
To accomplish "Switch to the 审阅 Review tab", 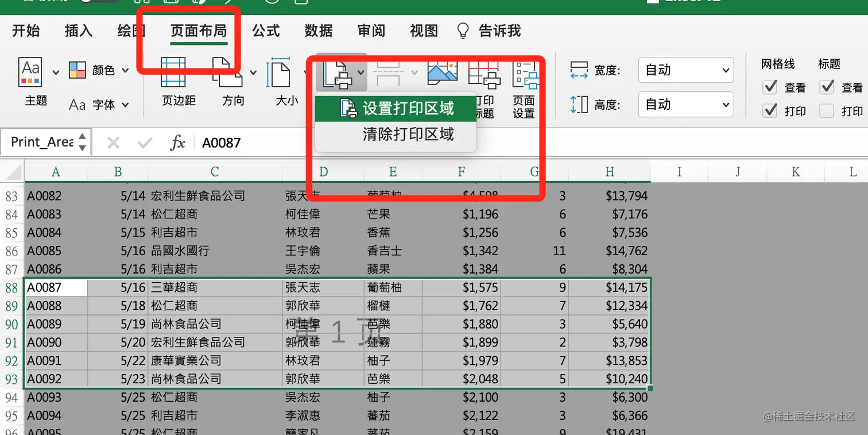I will [371, 30].
